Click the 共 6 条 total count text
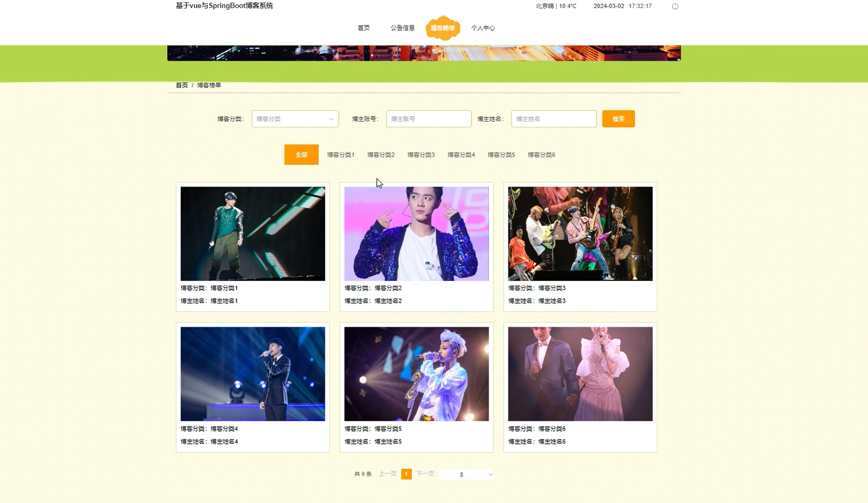 363,474
